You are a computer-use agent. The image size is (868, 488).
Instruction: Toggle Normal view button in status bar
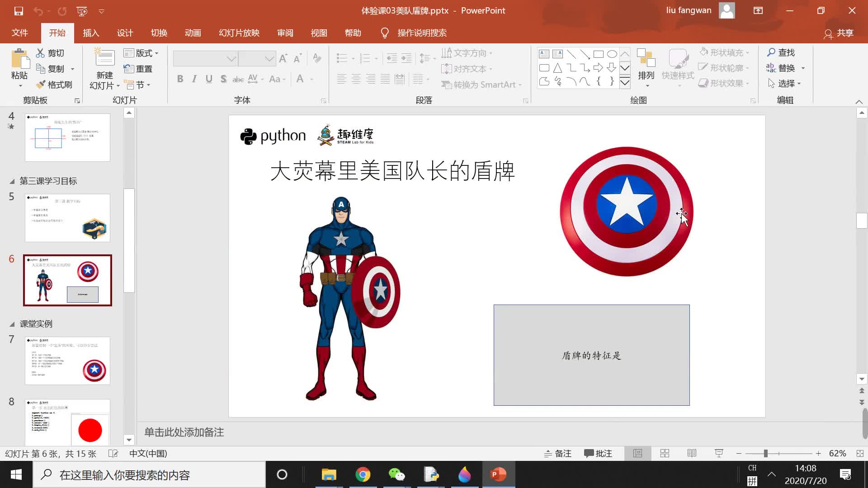[637, 454]
